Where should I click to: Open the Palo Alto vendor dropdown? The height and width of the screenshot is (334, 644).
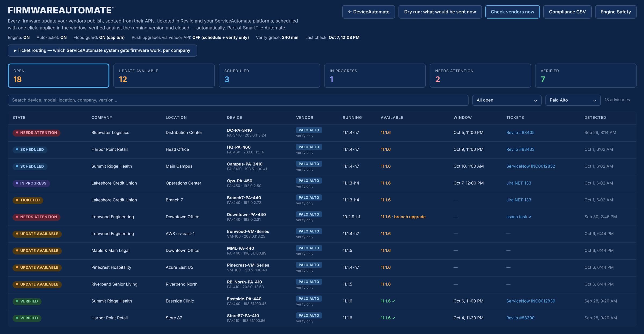pyautogui.click(x=573, y=100)
